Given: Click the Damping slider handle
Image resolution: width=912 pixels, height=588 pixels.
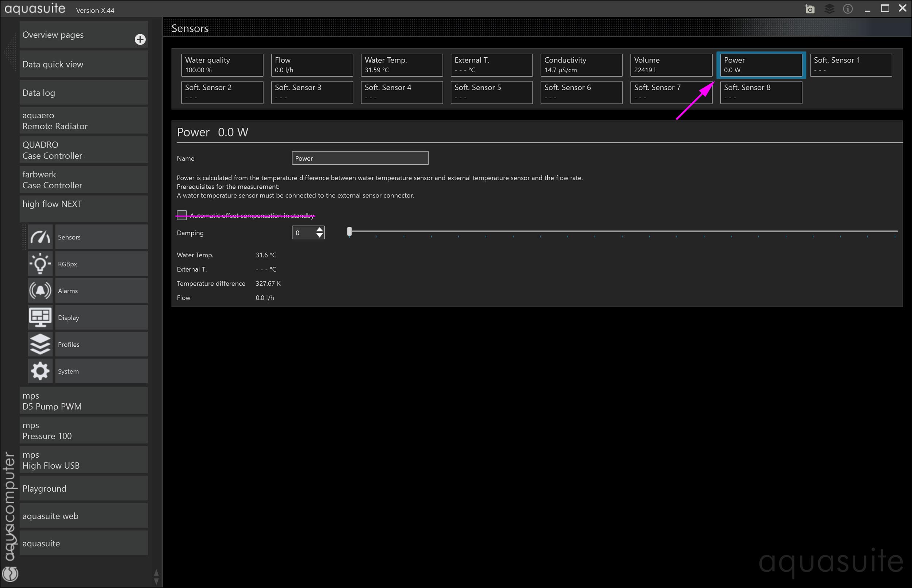Looking at the screenshot, I should coord(349,231).
